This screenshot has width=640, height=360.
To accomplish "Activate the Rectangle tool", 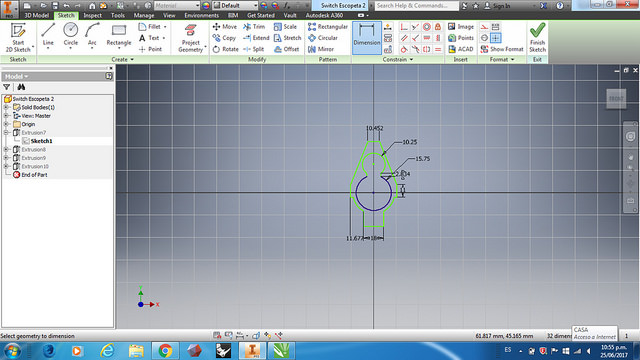I will 119,35.
